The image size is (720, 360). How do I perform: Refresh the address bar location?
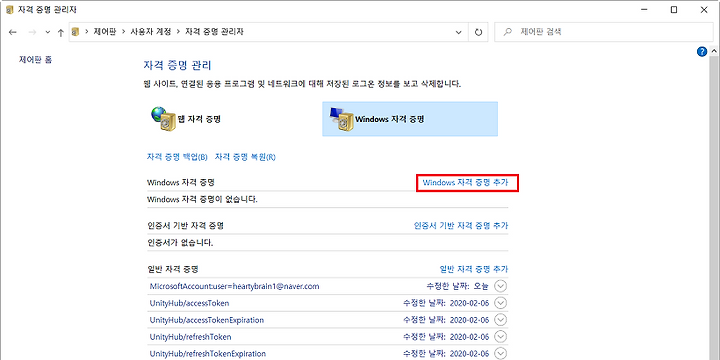[x=478, y=32]
